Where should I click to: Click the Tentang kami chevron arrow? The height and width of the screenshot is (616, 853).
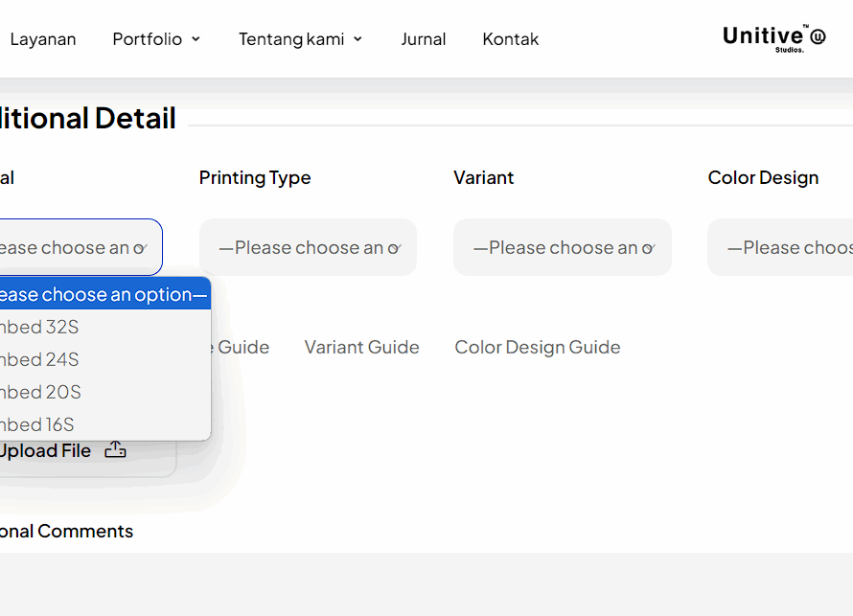click(358, 39)
